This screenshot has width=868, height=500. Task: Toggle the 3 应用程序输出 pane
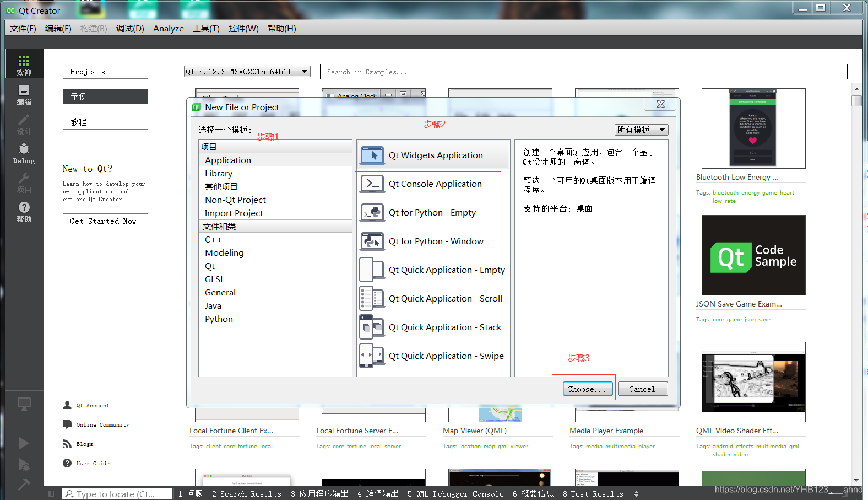(319, 494)
